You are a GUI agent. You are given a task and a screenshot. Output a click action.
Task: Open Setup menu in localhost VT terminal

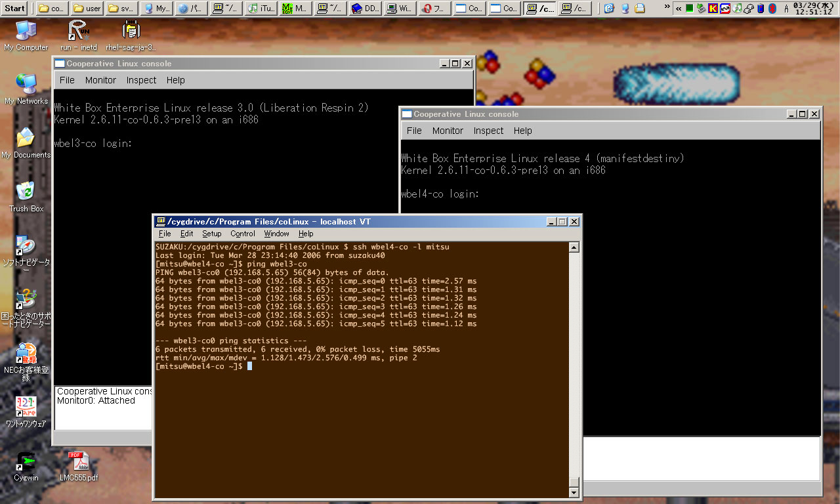[211, 234]
